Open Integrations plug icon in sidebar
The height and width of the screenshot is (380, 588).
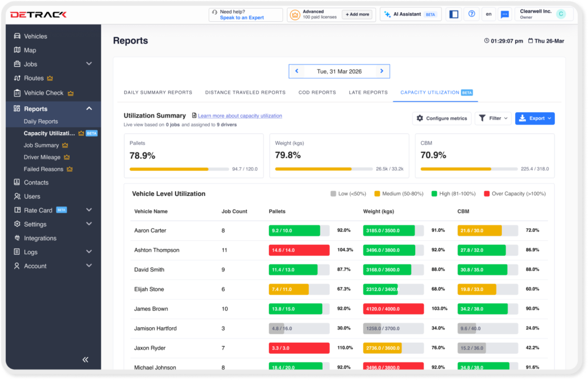click(x=17, y=239)
